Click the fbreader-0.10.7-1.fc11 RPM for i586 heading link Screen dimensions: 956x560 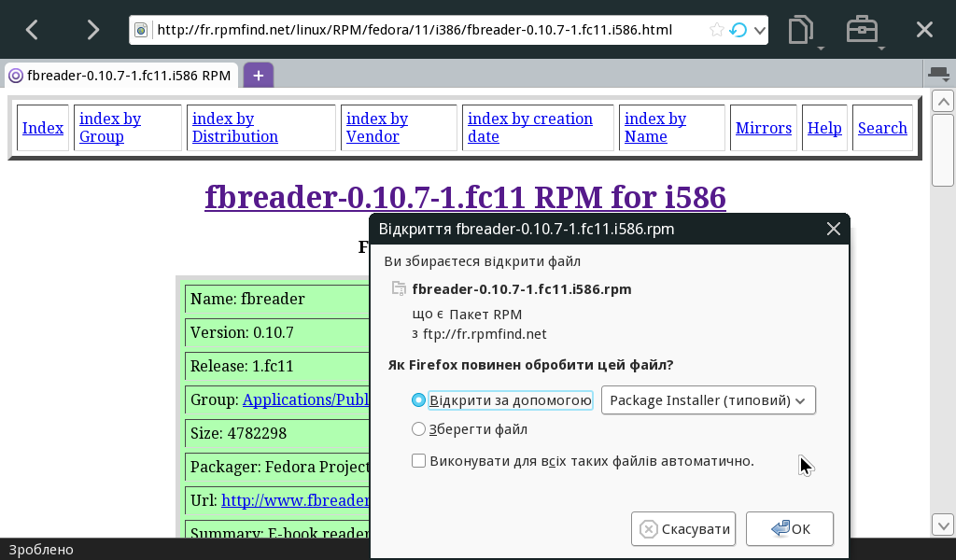[x=465, y=197]
